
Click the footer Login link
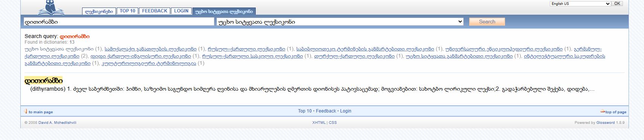click(346, 111)
